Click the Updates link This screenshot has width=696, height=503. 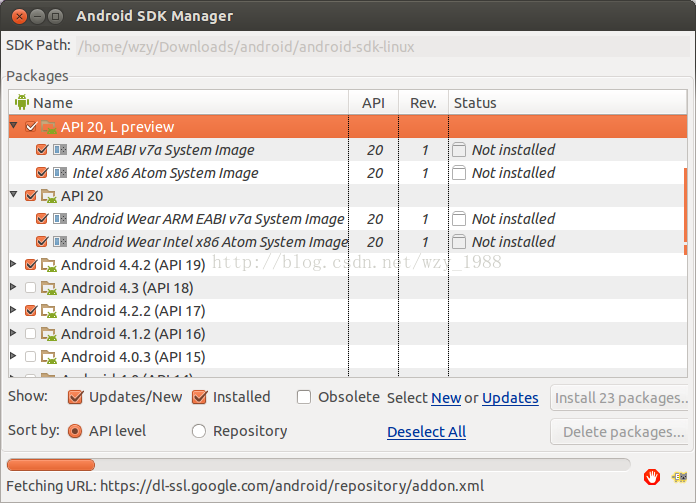click(x=510, y=398)
